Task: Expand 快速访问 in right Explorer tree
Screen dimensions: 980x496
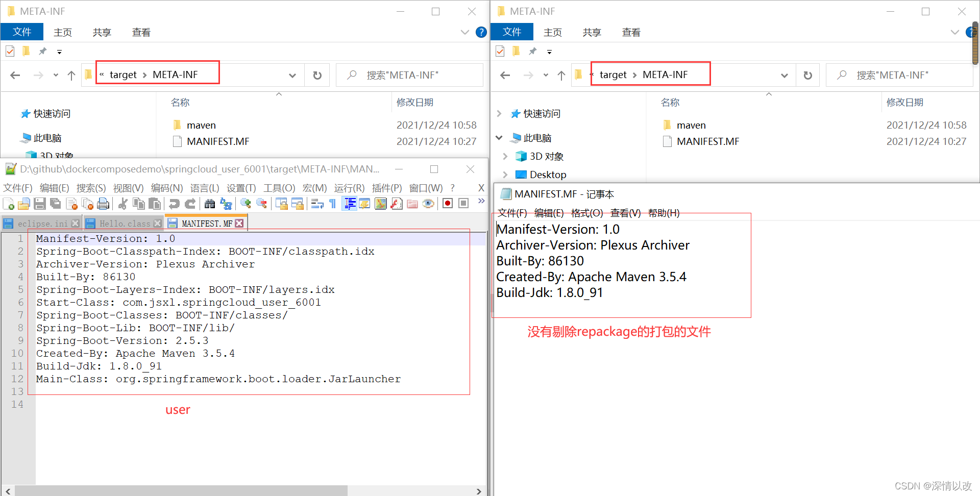Action: point(499,113)
